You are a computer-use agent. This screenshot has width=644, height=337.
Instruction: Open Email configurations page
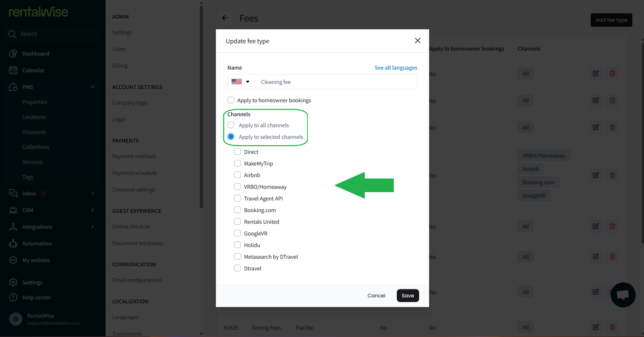pos(137,280)
